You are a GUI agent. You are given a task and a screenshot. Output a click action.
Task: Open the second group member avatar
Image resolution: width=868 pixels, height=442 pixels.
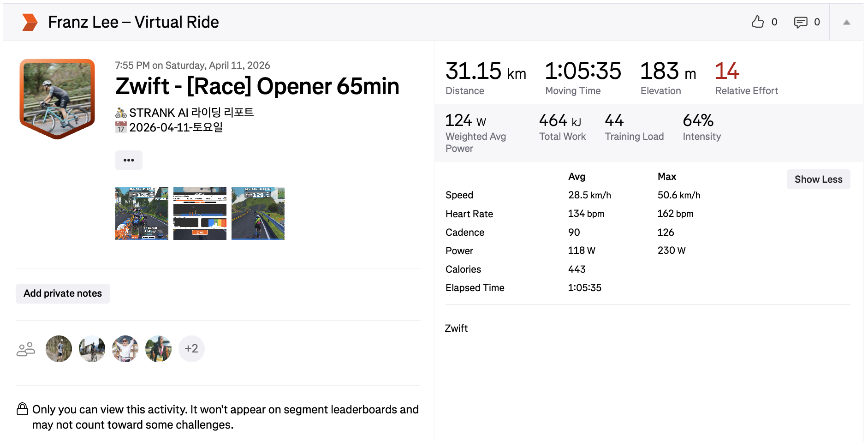[92, 349]
